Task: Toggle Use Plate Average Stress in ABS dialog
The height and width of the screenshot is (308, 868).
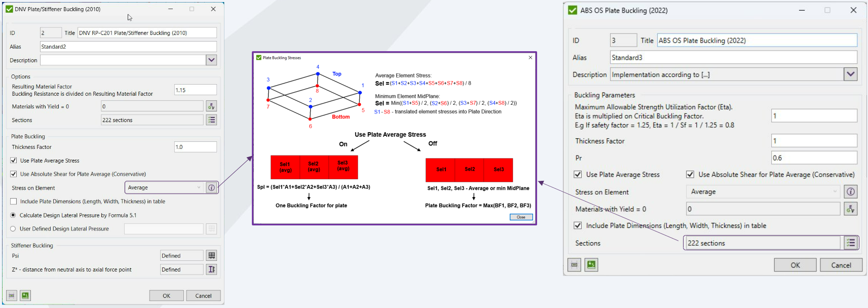Action: (x=578, y=174)
